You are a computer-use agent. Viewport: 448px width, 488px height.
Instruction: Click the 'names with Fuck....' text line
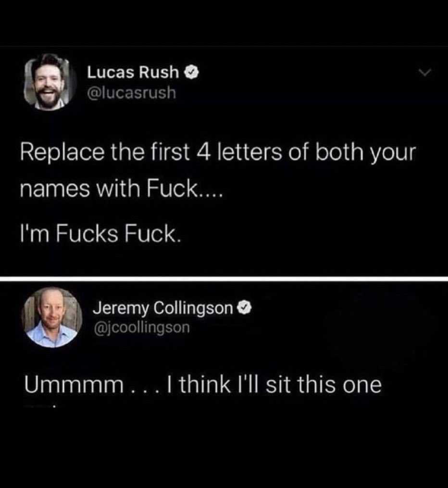[x=121, y=189]
